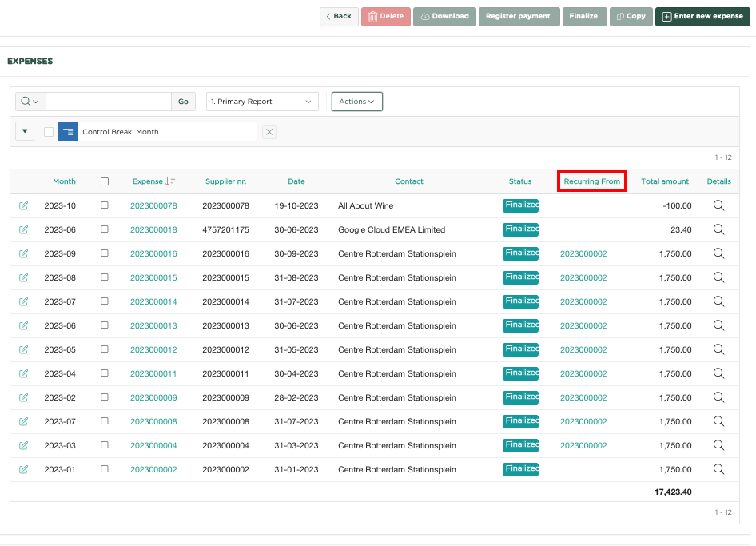Image resolution: width=756 pixels, height=546 pixels.
Task: Open the Date column header menu
Action: [x=296, y=181]
